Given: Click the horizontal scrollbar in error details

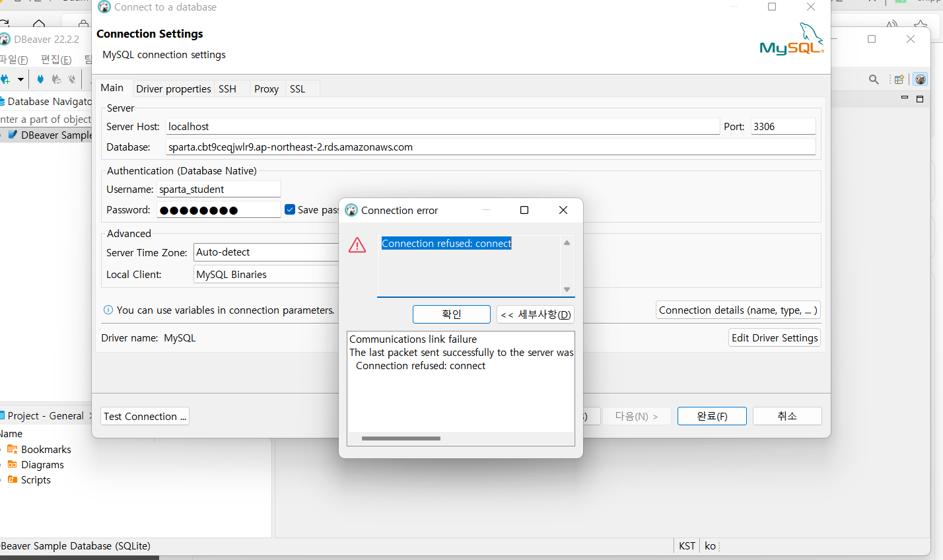Looking at the screenshot, I should click(x=401, y=438).
